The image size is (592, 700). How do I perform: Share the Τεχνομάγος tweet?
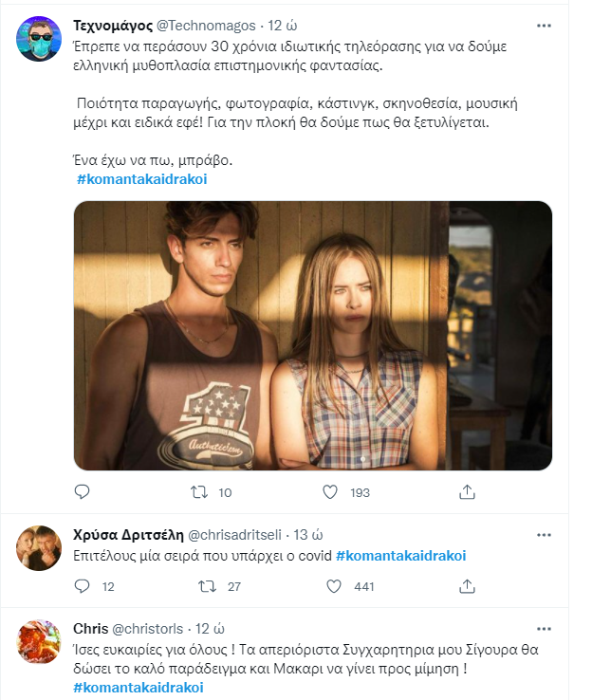coord(467,492)
